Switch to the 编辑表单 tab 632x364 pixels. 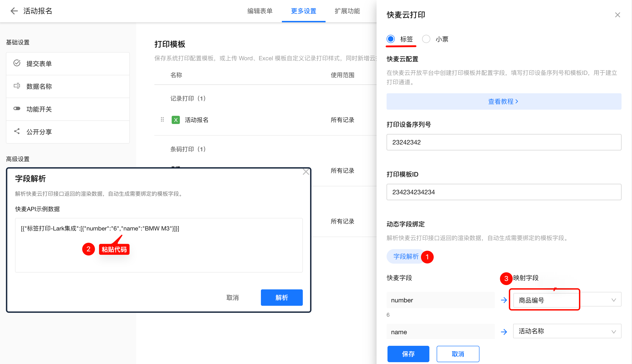(260, 11)
